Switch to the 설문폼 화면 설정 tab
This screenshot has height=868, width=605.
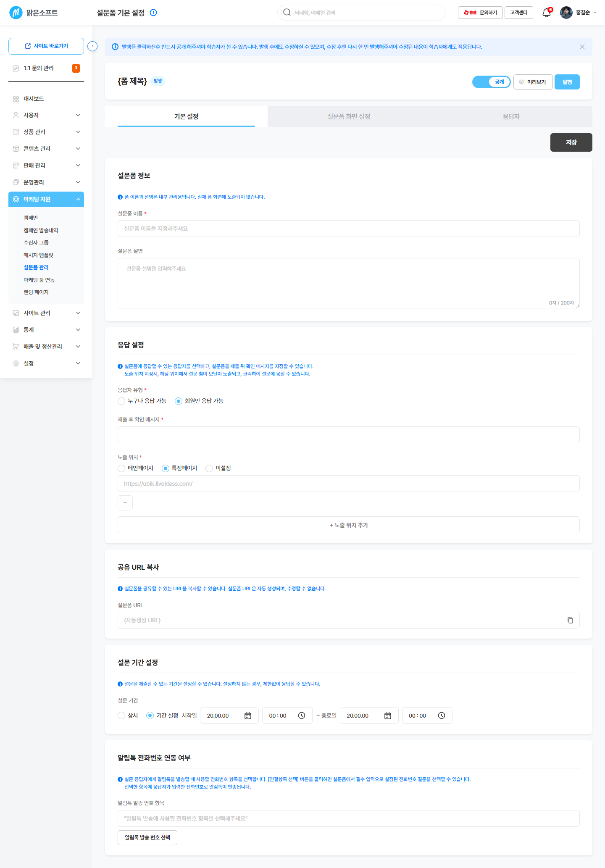point(349,116)
